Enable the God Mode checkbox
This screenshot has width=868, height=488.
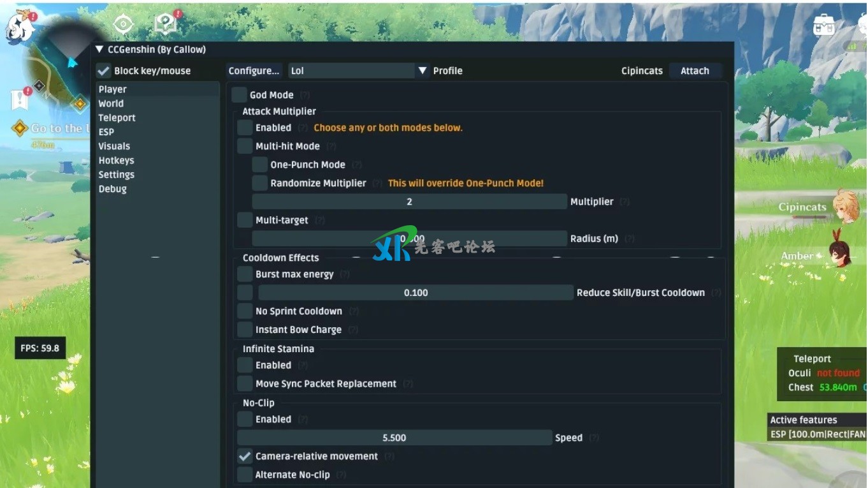click(240, 95)
